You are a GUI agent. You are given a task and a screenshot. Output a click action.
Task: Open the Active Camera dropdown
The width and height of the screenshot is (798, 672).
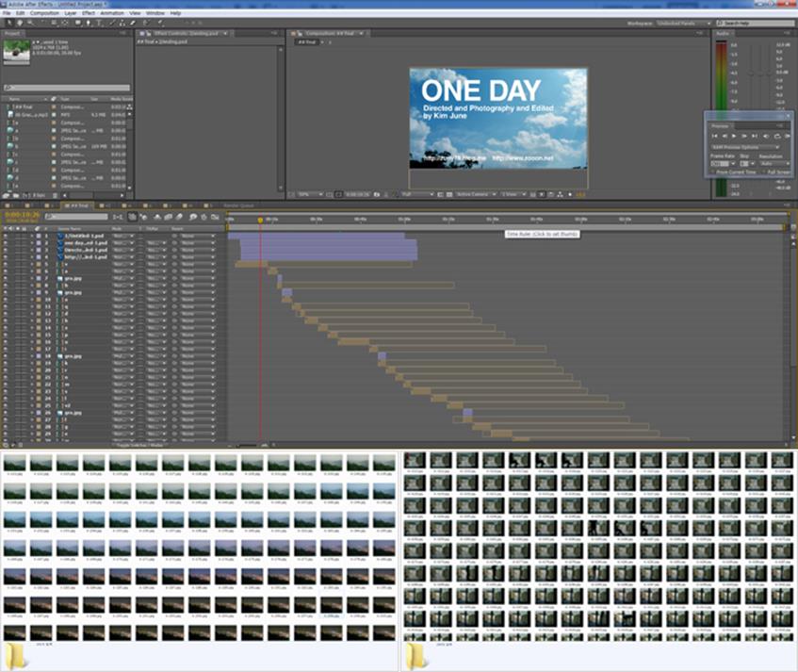pyautogui.click(x=476, y=194)
